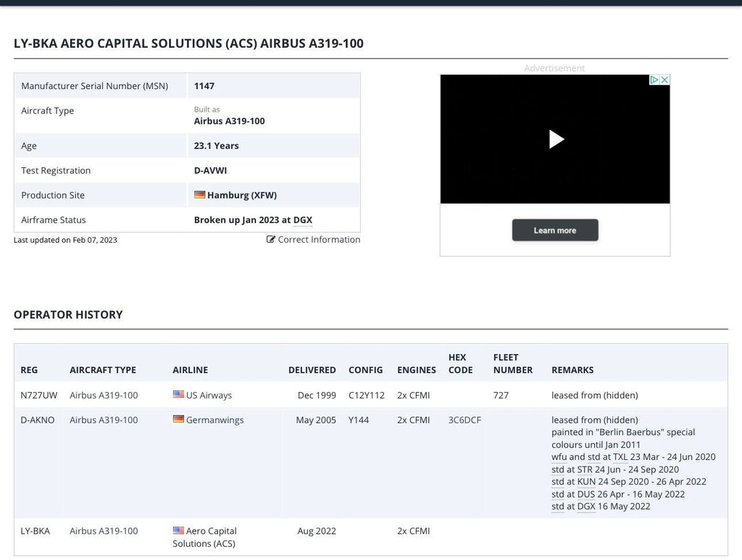Screen dimensions: 742x560
Task: Click the HEX CODE column header
Action: [x=460, y=364]
